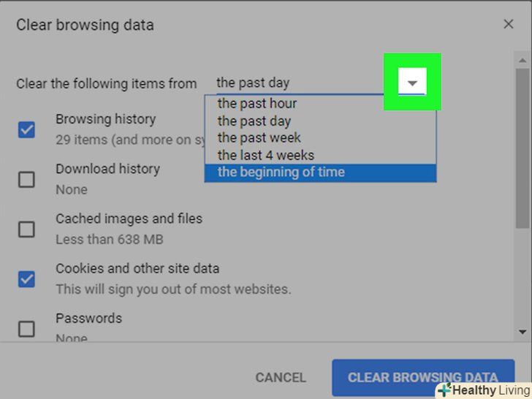Select "the past hour" option
This screenshot has height=399, width=532.
[x=257, y=104]
